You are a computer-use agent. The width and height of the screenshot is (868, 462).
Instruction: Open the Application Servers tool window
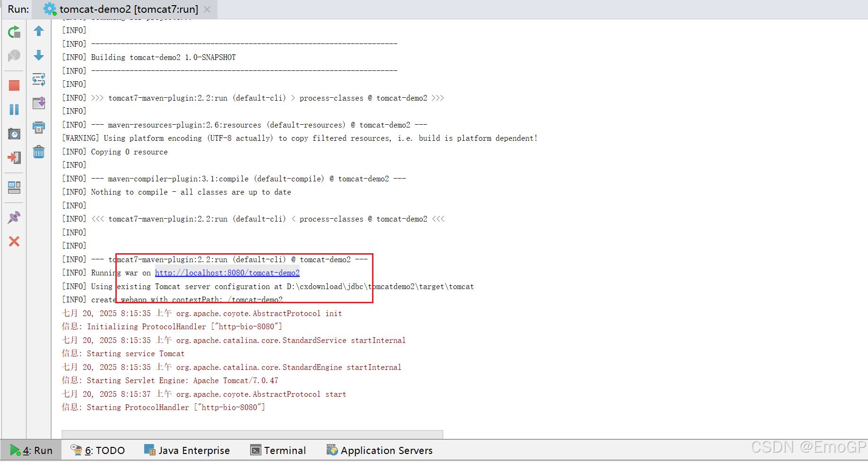pos(380,450)
